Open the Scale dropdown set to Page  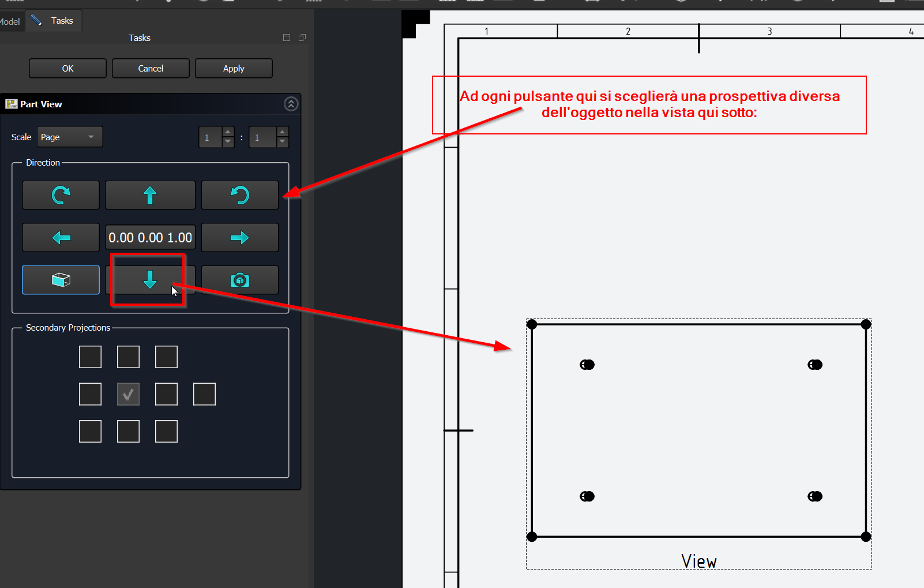[69, 137]
